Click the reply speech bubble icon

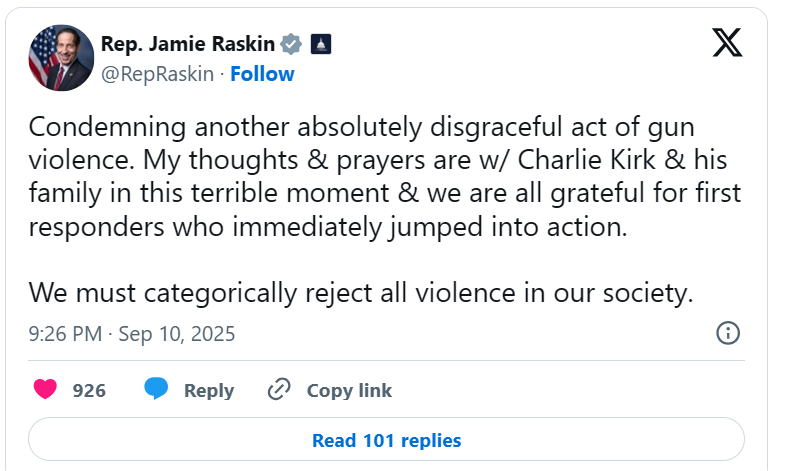(156, 390)
